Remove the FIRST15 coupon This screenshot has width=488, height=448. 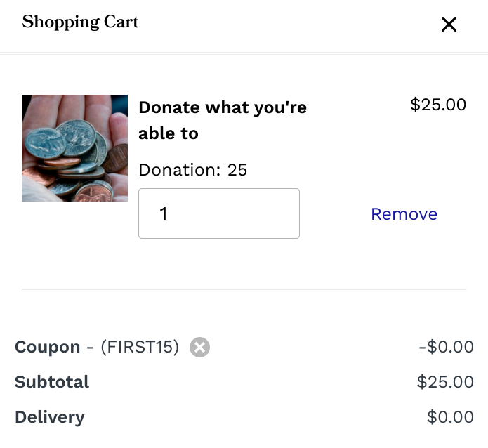point(200,347)
